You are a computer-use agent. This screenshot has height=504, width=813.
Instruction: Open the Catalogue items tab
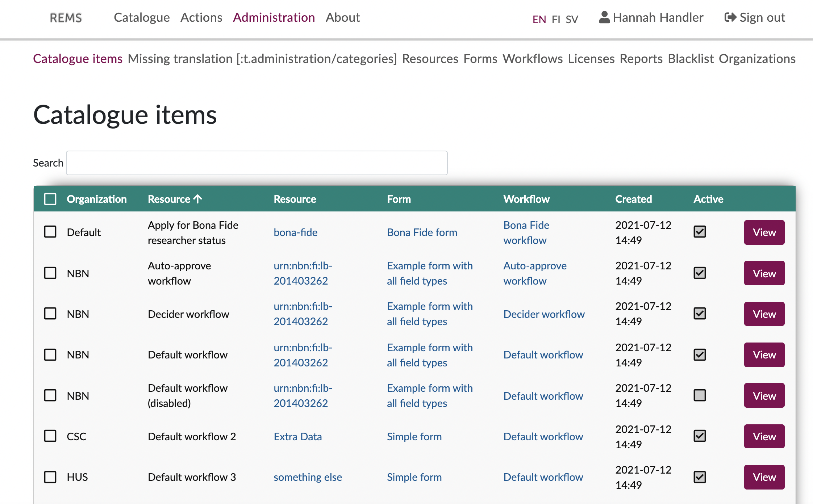[78, 59]
